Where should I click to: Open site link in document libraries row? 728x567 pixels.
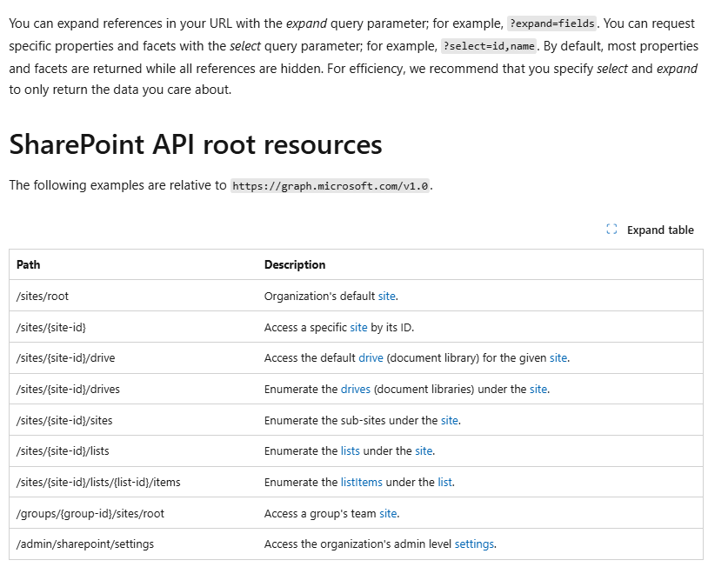click(538, 389)
